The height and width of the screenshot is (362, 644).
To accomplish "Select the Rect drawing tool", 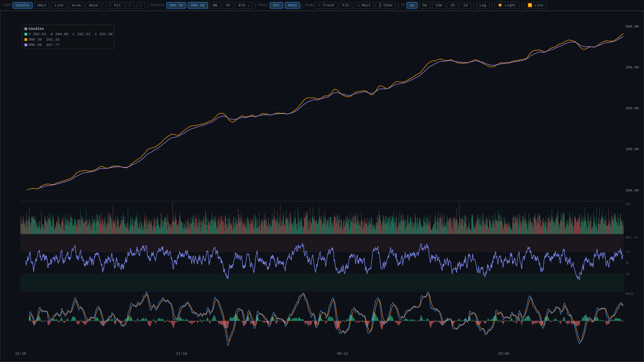I will (364, 5).
